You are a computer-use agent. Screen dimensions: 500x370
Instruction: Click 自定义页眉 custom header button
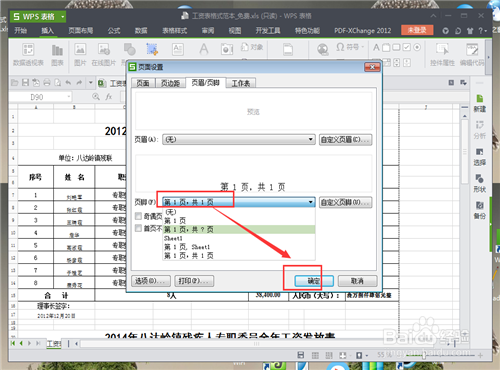tap(345, 139)
